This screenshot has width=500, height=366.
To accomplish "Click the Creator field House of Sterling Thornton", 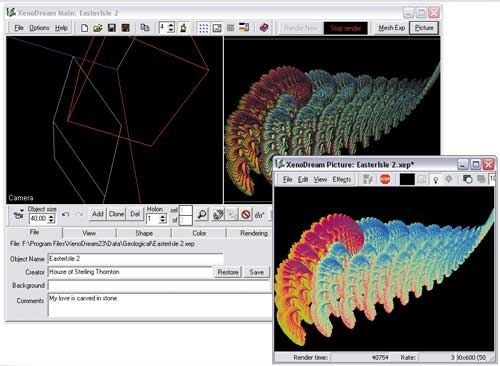I will pyautogui.click(x=130, y=272).
